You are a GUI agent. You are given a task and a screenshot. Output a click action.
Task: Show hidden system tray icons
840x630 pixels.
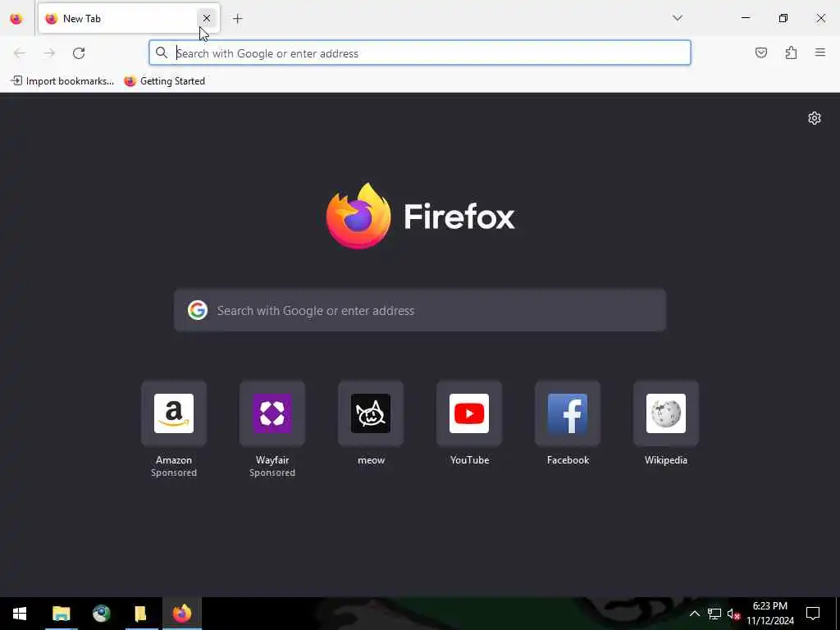[694, 614]
